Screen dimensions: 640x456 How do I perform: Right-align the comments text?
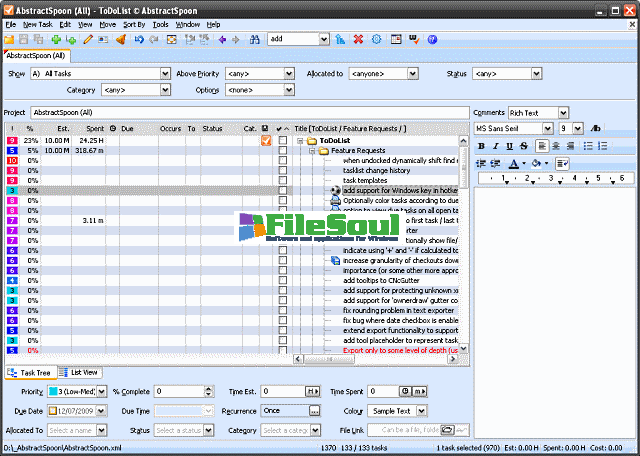coord(570,146)
